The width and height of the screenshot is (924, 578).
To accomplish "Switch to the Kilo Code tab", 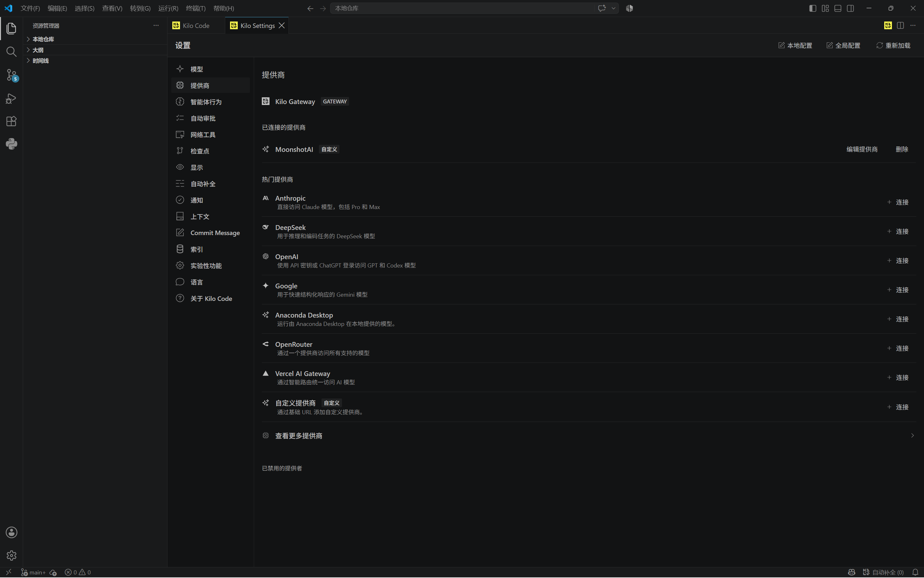I will click(196, 25).
